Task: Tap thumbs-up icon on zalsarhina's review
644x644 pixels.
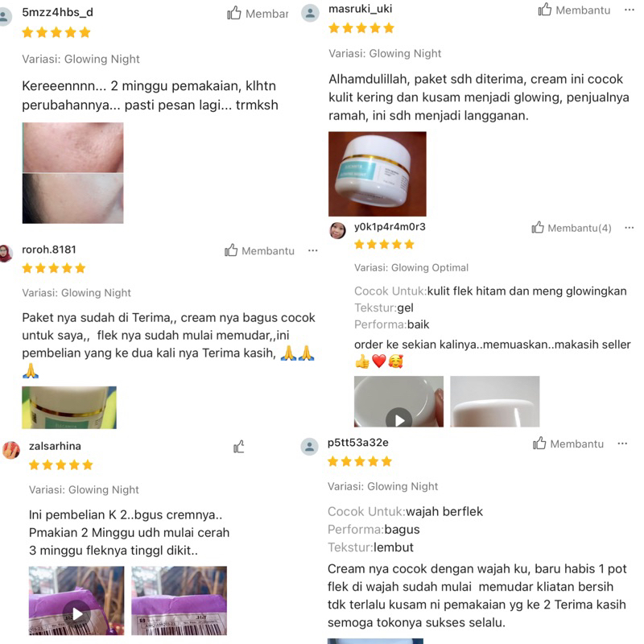Action: [239, 447]
